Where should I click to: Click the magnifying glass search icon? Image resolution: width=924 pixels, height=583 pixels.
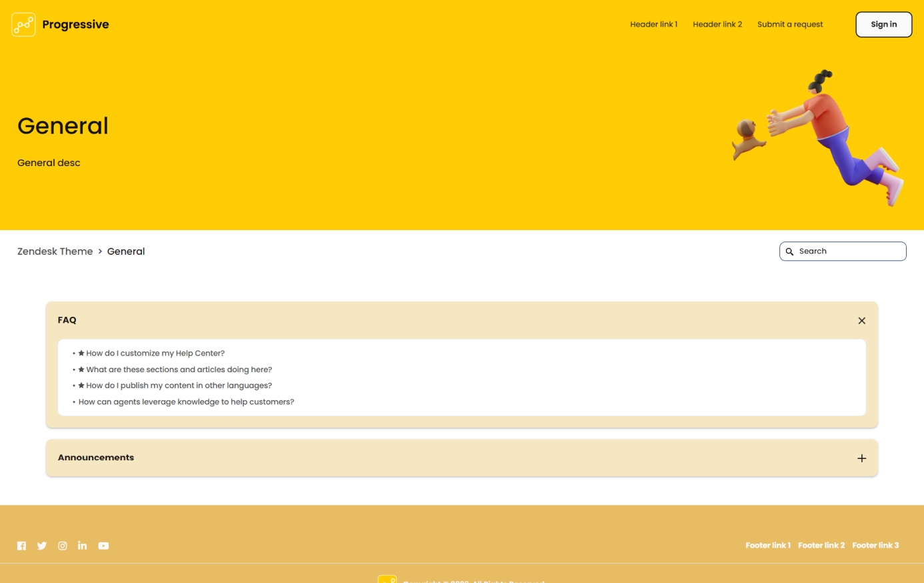(x=789, y=251)
